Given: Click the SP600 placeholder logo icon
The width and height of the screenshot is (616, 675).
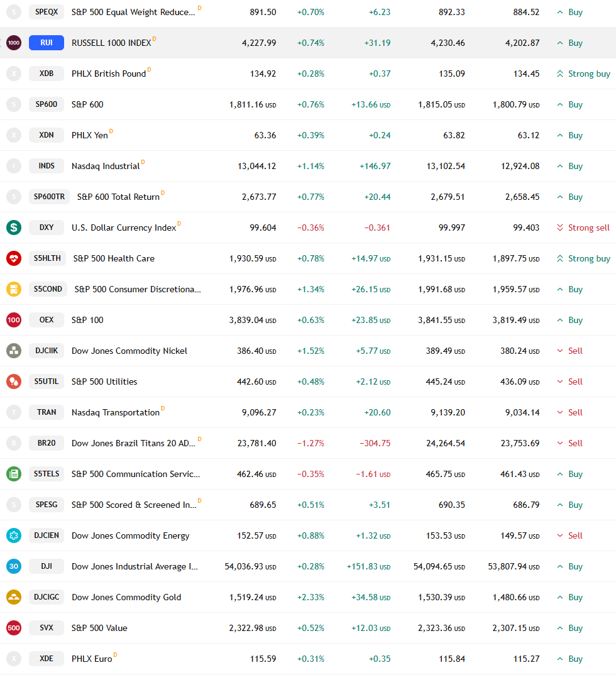Looking at the screenshot, I should [x=14, y=104].
